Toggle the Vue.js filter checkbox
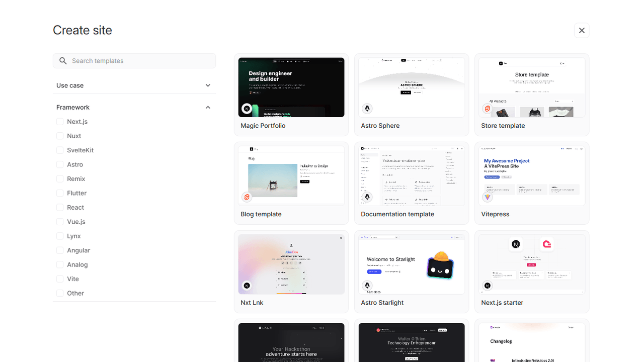 point(60,222)
